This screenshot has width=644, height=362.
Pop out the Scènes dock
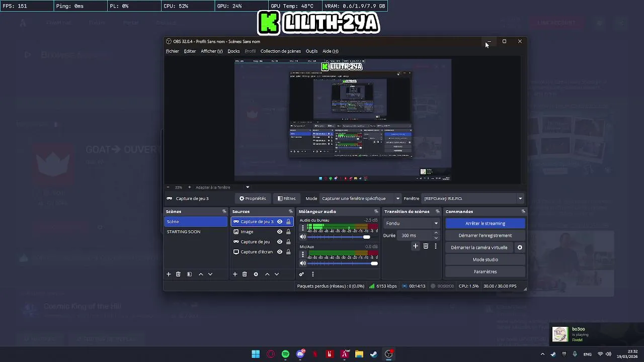(224, 212)
